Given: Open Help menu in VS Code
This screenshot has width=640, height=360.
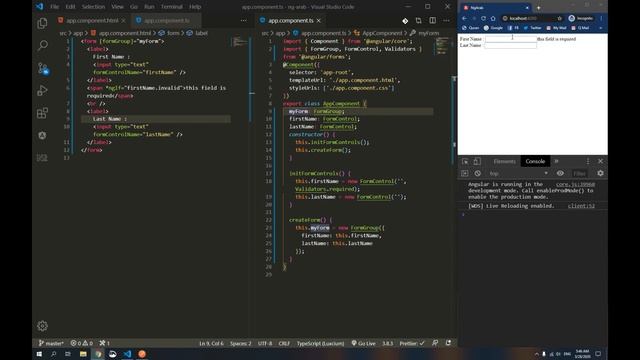Looking at the screenshot, I should [195, 7].
